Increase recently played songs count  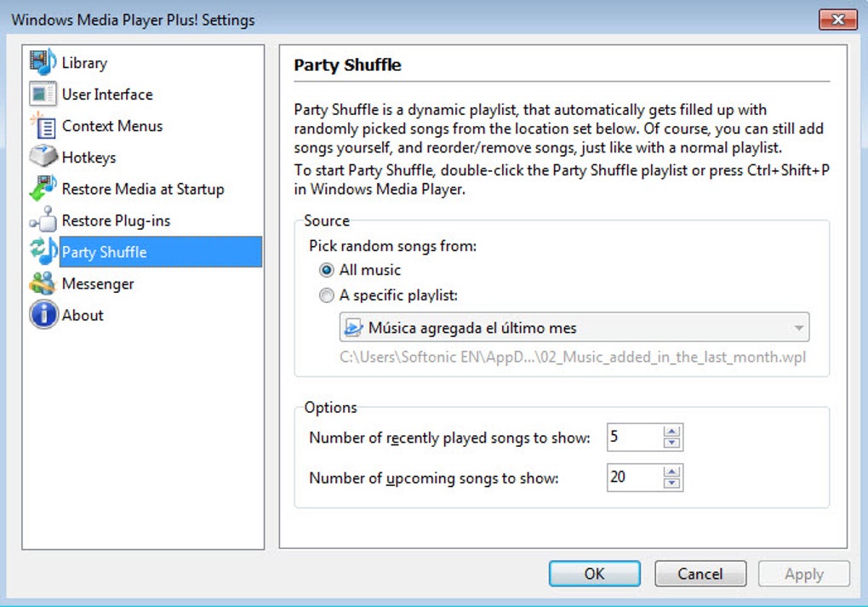click(671, 432)
